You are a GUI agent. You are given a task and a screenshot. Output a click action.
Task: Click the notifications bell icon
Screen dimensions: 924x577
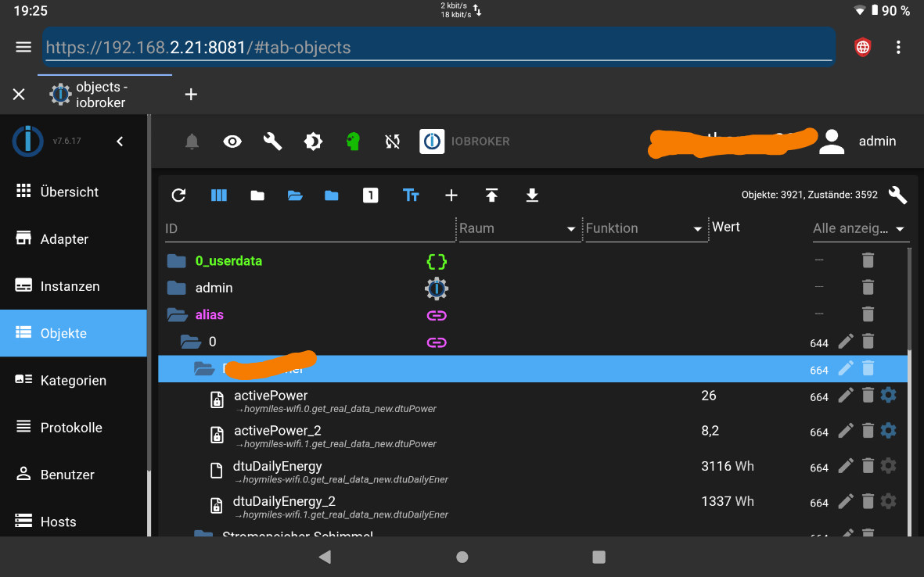coord(192,142)
